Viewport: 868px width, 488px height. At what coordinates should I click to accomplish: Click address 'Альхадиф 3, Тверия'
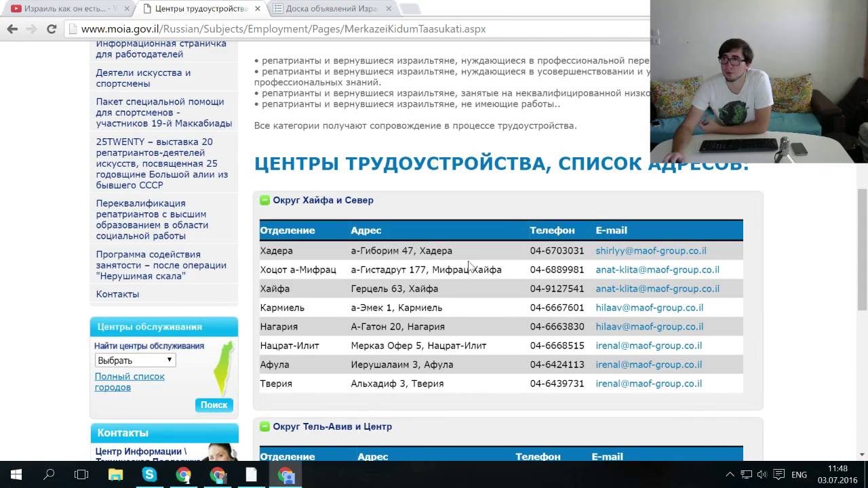point(397,384)
